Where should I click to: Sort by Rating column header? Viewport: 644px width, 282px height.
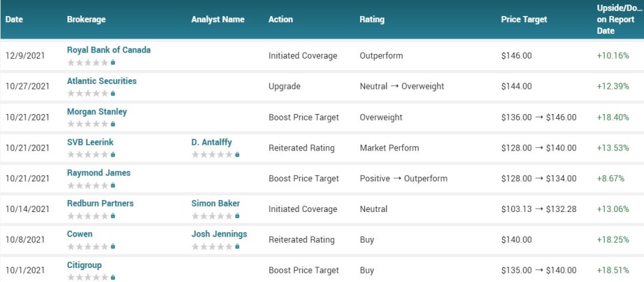point(372,19)
